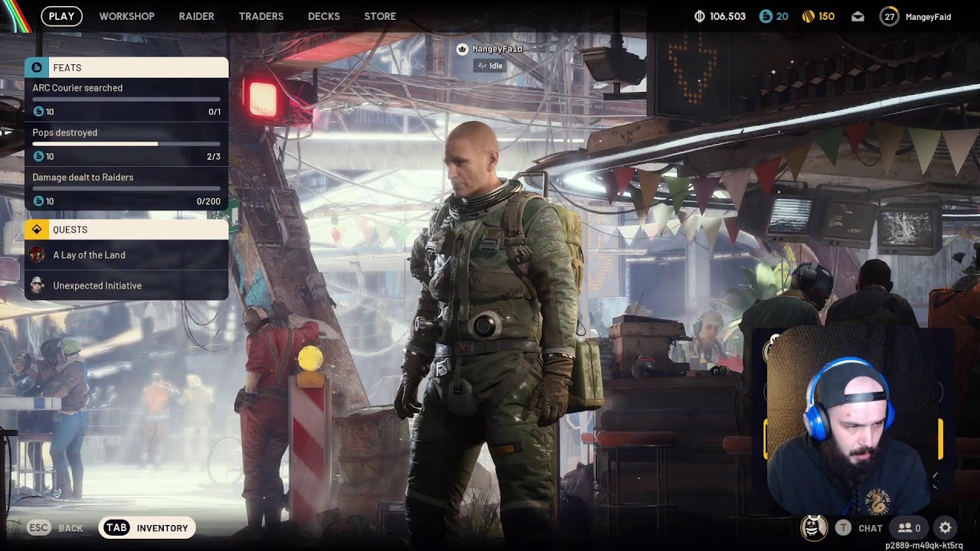
Task: Click the Pops destroyed progress bar
Action: click(126, 144)
